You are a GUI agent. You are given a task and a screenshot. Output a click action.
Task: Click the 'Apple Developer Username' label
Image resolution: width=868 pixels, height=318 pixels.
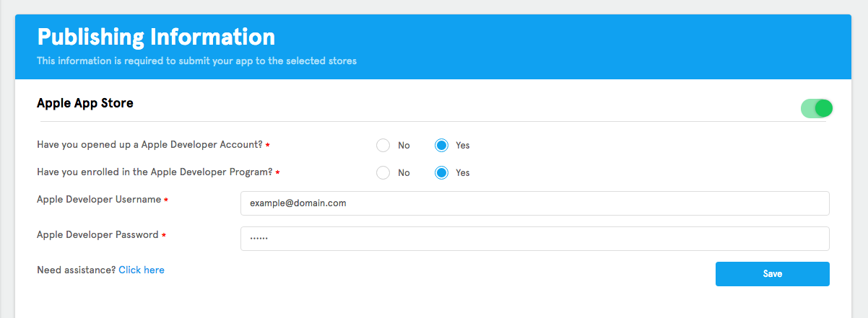99,200
